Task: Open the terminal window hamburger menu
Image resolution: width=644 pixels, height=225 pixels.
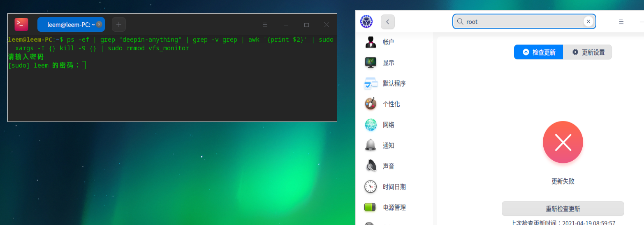Action: [265, 25]
